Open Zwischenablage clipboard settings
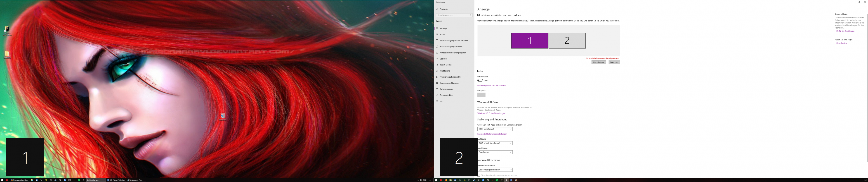This screenshot has height=182, width=868. pyautogui.click(x=454, y=89)
